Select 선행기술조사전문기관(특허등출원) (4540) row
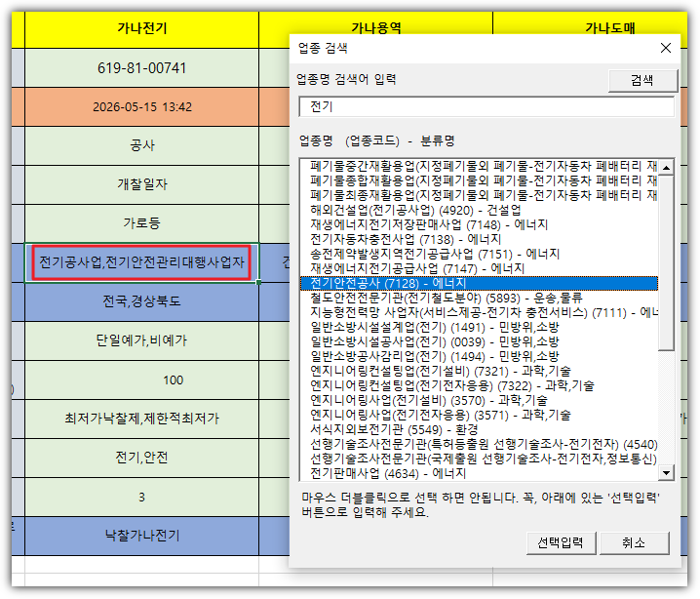This screenshot has width=700, height=599. pyautogui.click(x=479, y=444)
